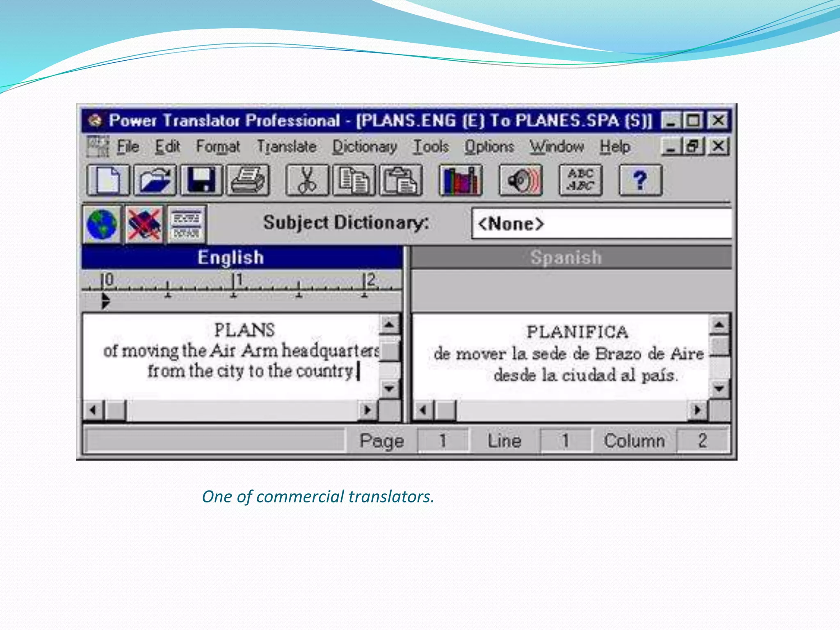
Task: Click the New document toolbar icon
Action: pyautogui.click(x=108, y=180)
